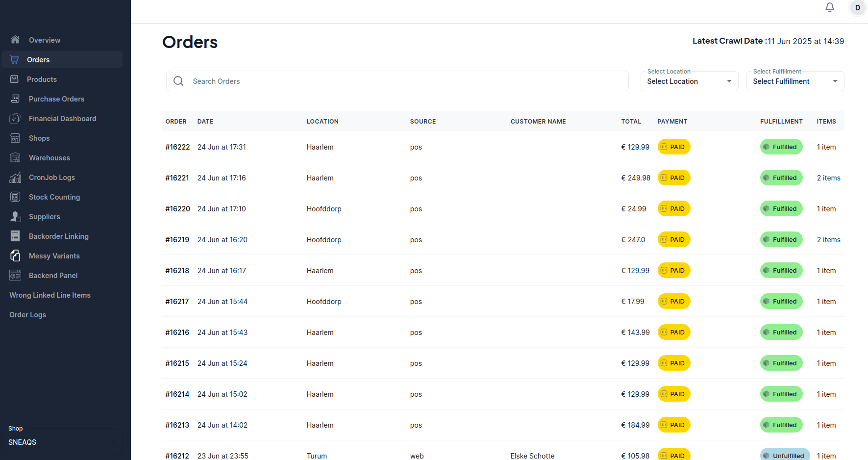Open order #16222
868x460 pixels.
tap(177, 147)
